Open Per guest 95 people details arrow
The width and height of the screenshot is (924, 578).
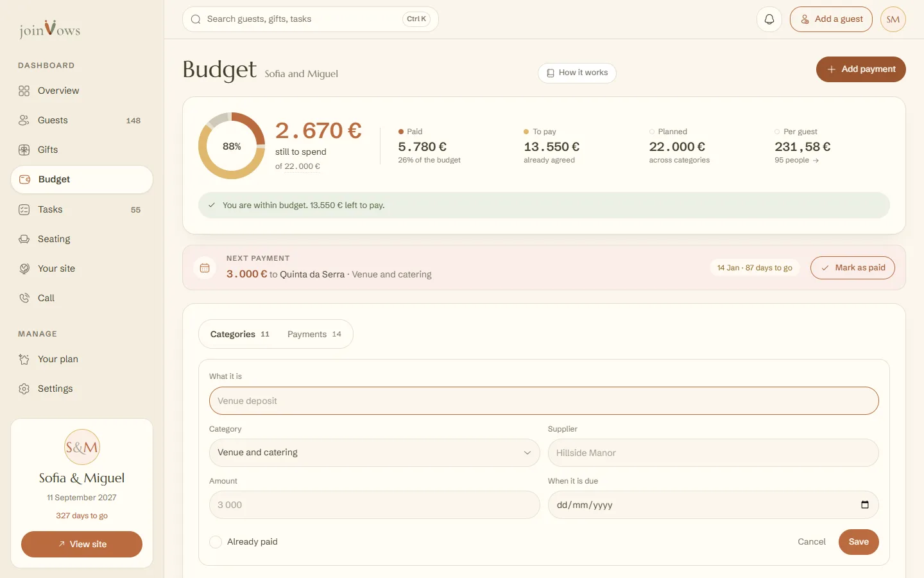pos(816,161)
